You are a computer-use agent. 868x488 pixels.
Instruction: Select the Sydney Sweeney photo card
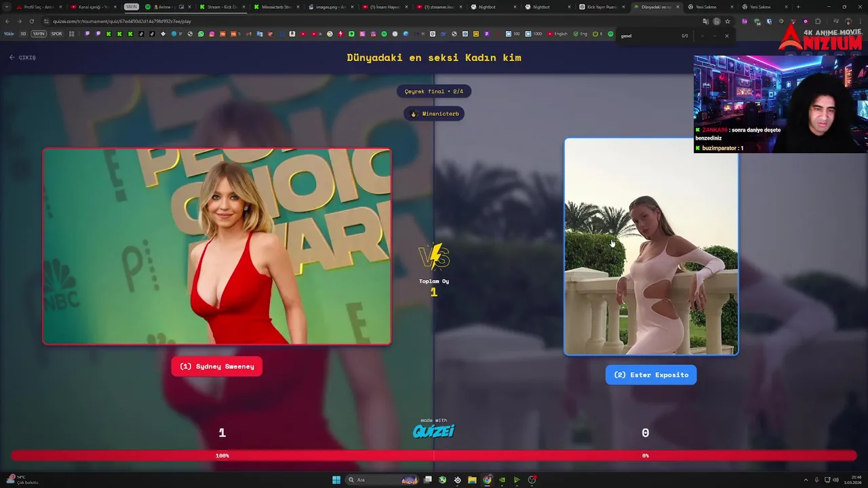217,247
